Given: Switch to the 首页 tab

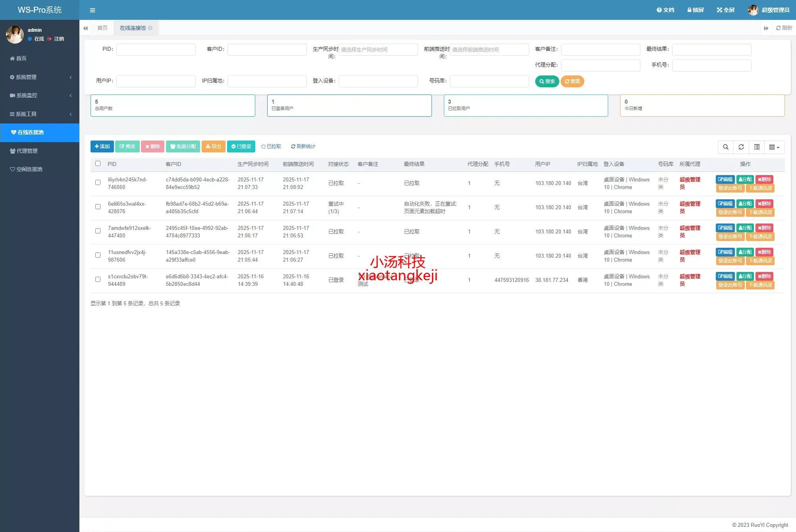Looking at the screenshot, I should coord(102,28).
